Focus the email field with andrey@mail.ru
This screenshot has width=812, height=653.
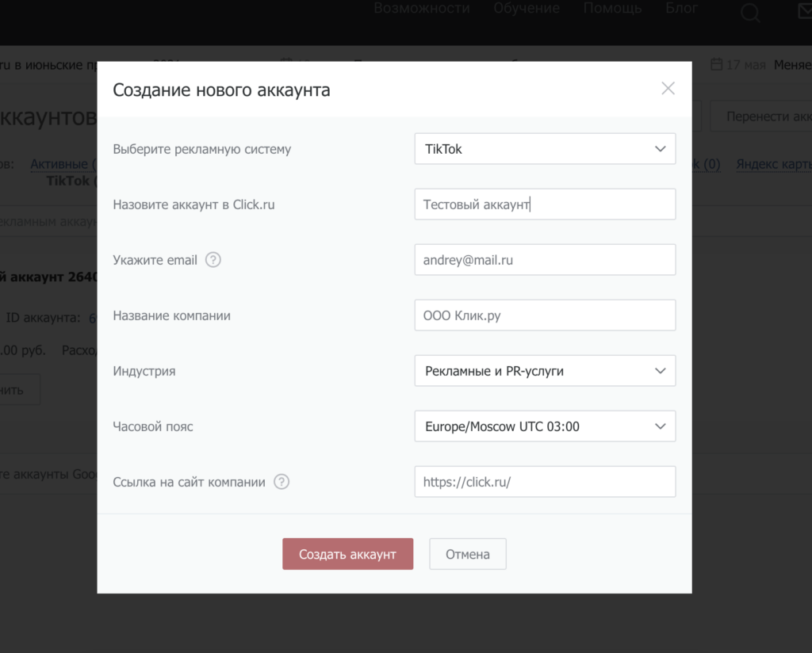(545, 260)
